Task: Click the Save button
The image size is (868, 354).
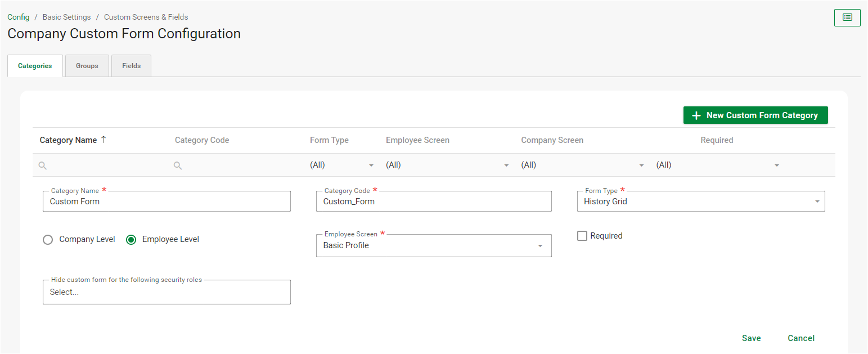Action: 751,338
